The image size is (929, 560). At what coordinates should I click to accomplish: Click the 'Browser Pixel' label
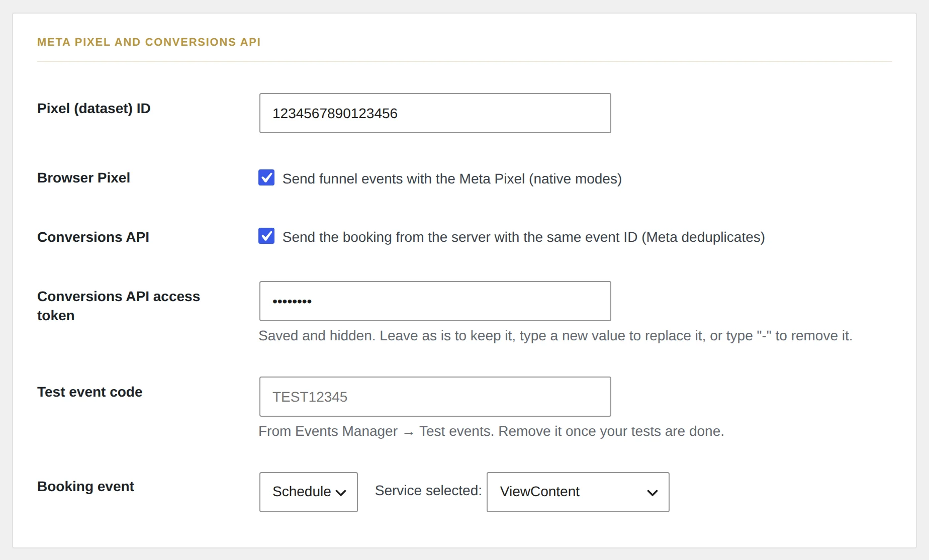83,178
